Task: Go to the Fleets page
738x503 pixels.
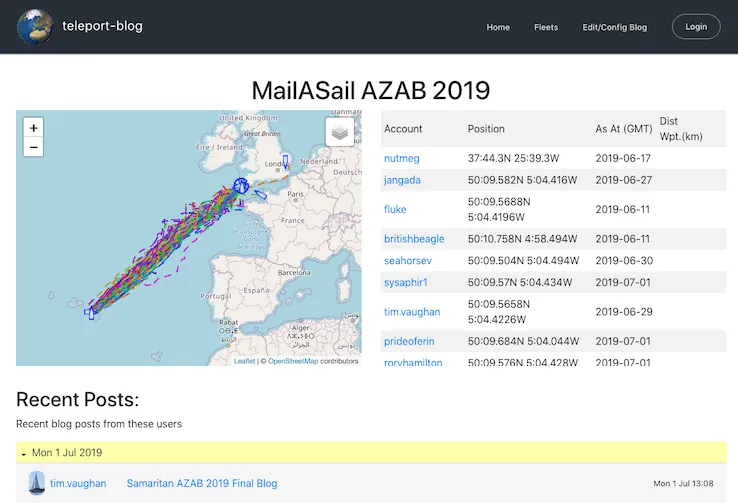Action: point(546,27)
